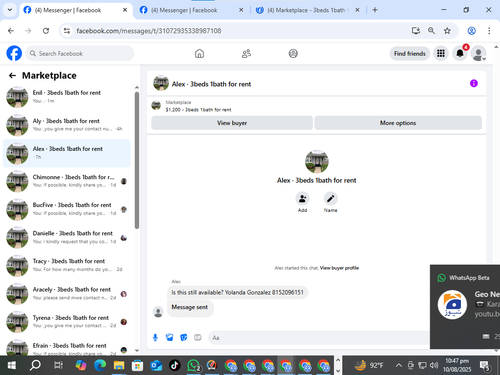Open the tab search dropdown arrow
This screenshot has height=375, width=500.
[10, 10]
